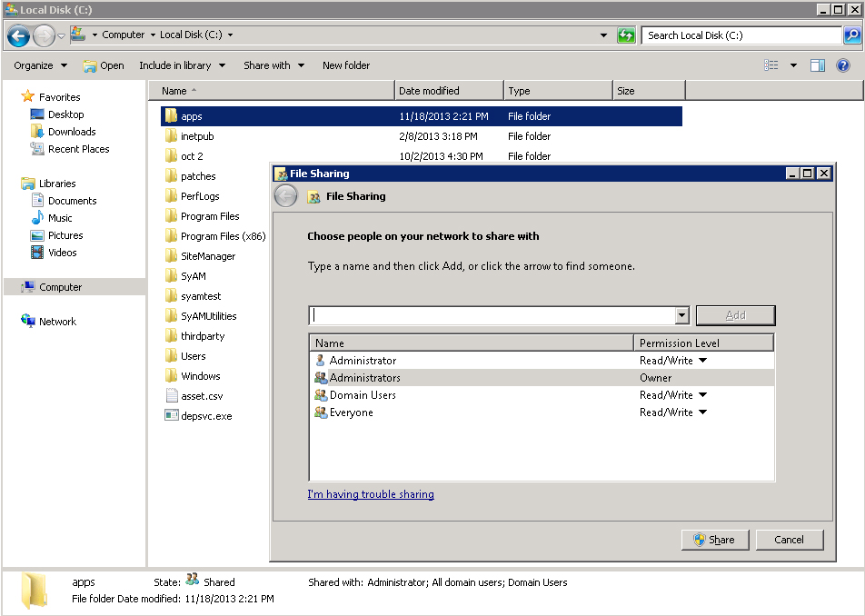
Task: Open the Domain Users permission dropdown
Action: pos(702,395)
